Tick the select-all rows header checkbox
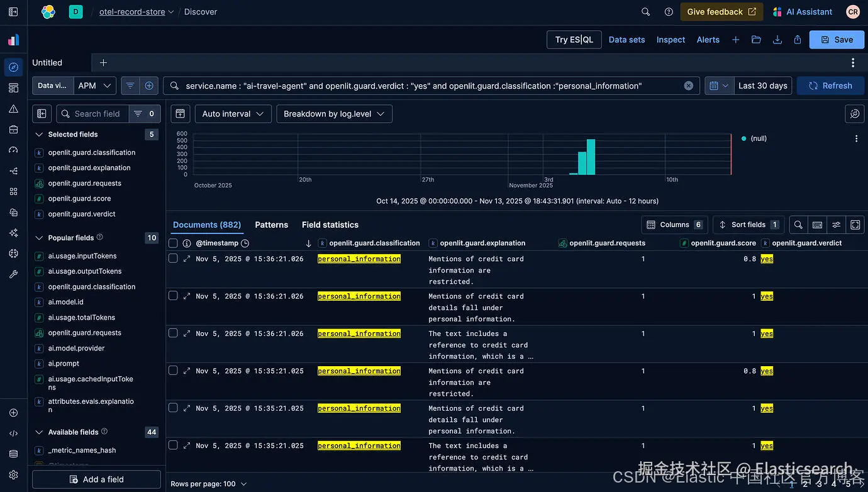The height and width of the screenshot is (492, 868). coord(173,243)
